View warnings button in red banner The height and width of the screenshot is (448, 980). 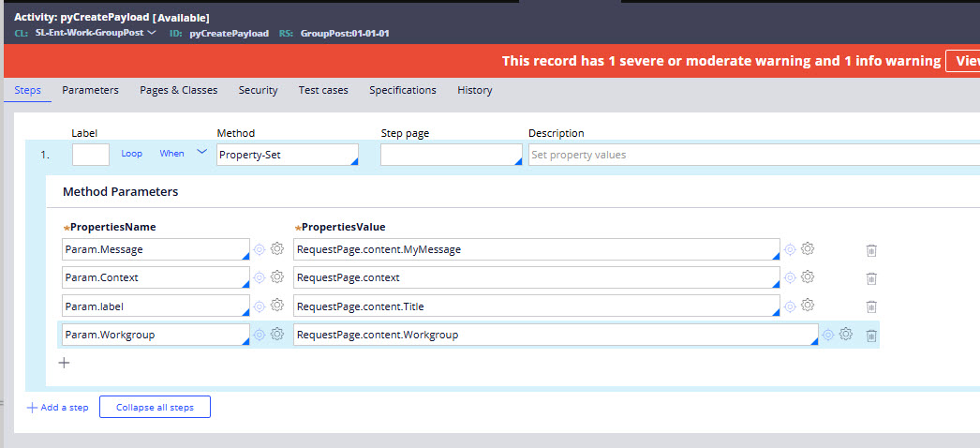click(962, 61)
